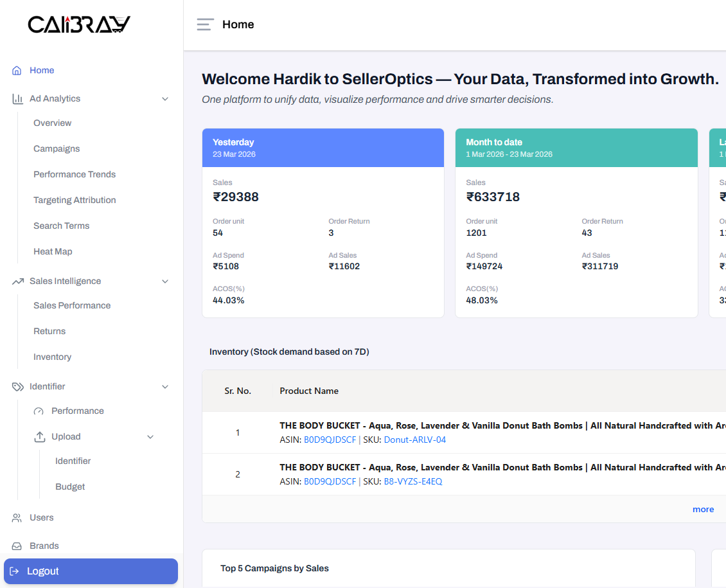Click the Performance gauge icon
The image size is (726, 588).
tap(39, 411)
